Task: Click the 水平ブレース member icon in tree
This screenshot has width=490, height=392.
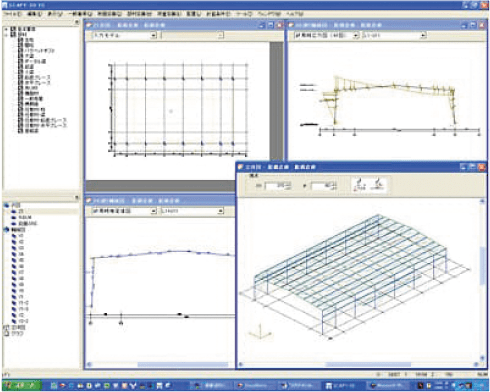Action: 20,82
